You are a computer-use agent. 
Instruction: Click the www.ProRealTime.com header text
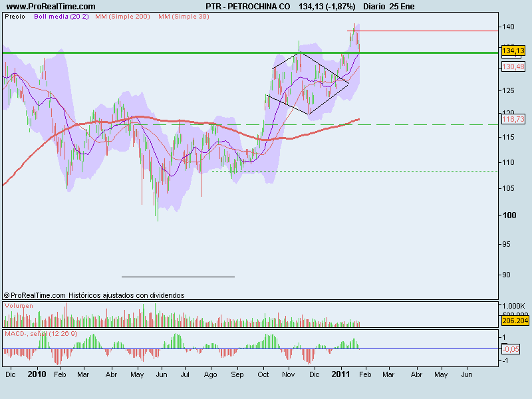tap(51, 7)
